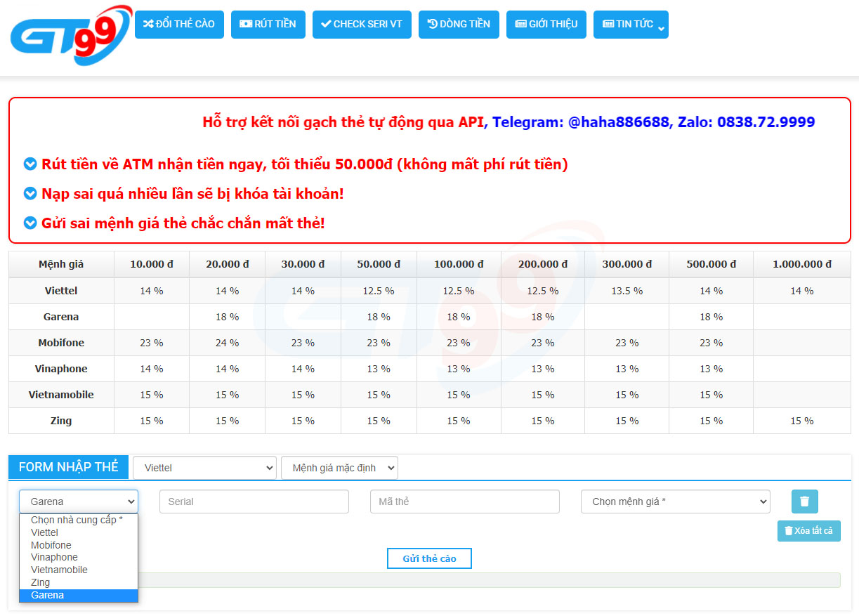This screenshot has height=616, width=859.
Task: Click chevron icon beside Gửi sai mệnh giá notice
Action: (30, 223)
